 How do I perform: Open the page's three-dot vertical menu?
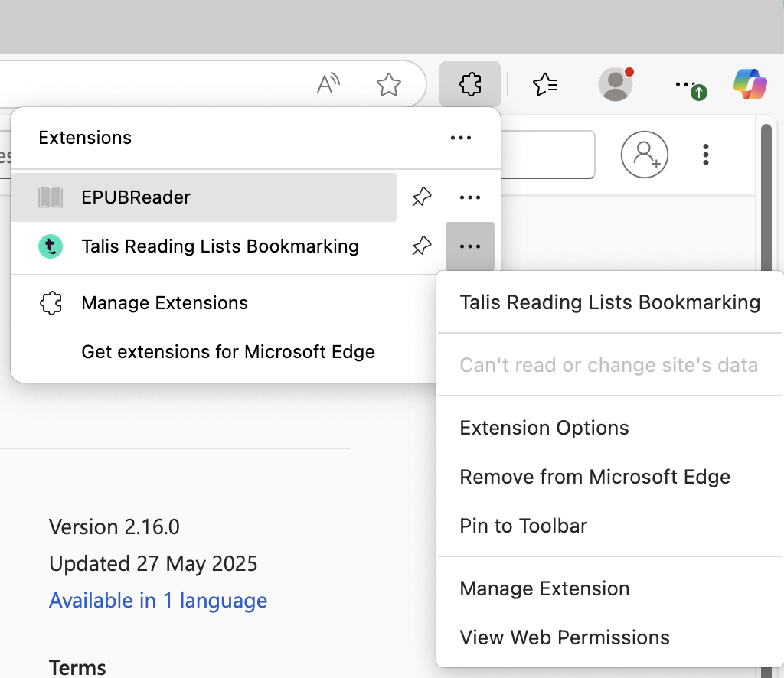705,154
